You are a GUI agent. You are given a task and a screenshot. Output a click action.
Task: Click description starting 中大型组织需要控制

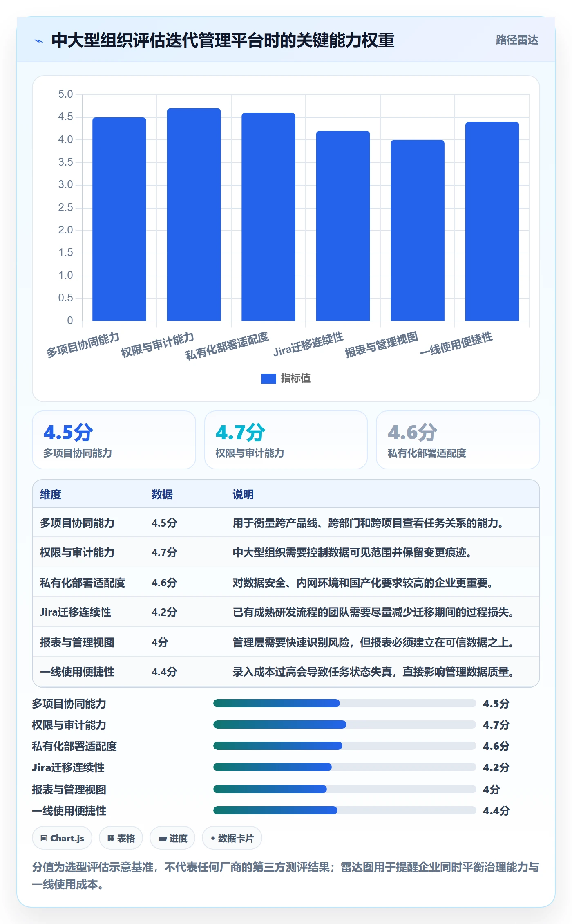(352, 552)
